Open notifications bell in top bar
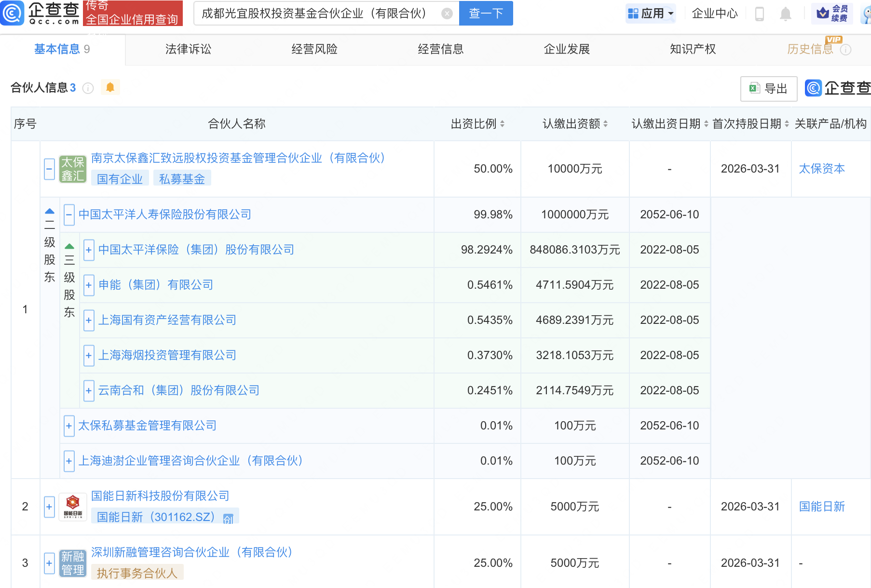Screen dimensions: 871x588 pyautogui.click(x=785, y=14)
